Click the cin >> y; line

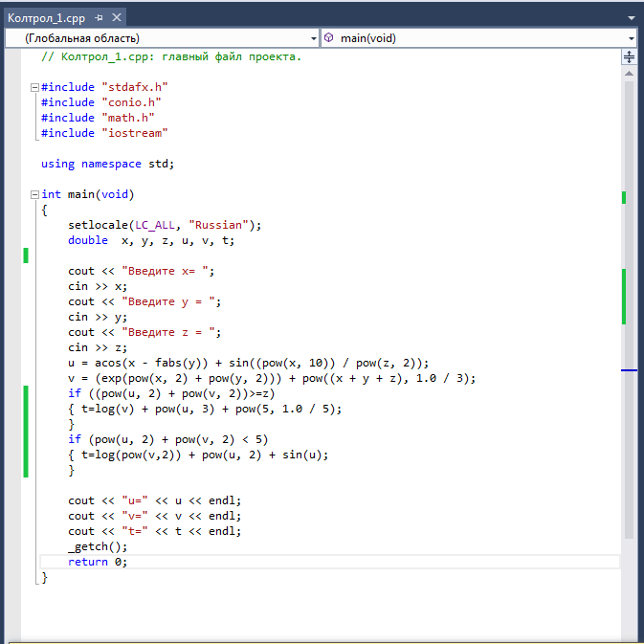pyautogui.click(x=98, y=317)
